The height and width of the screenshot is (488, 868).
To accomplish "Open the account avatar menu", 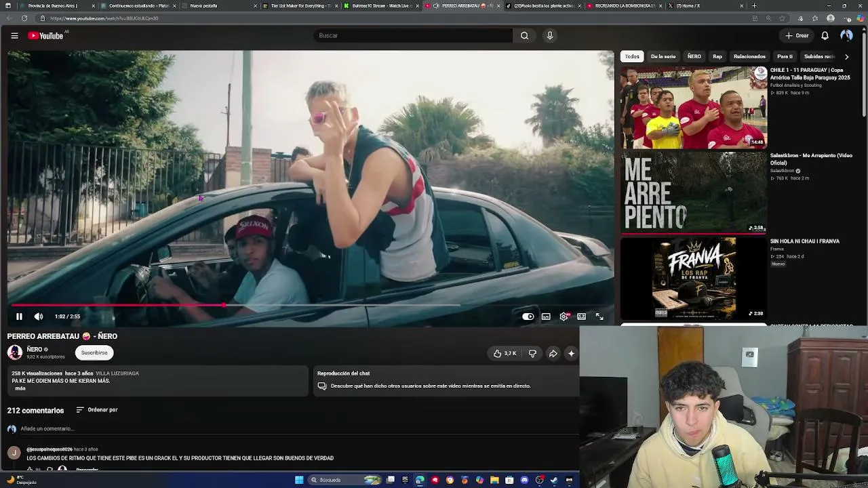I will click(x=846, y=35).
